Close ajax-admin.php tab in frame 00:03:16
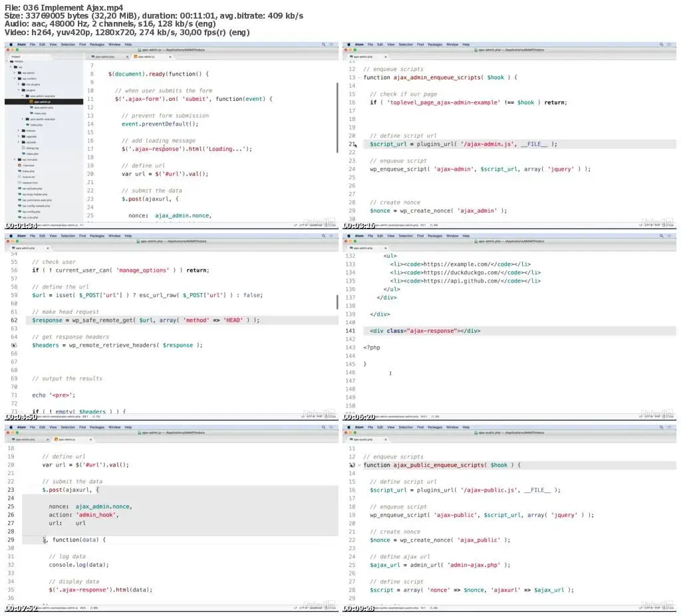681x616 pixels. (385, 57)
